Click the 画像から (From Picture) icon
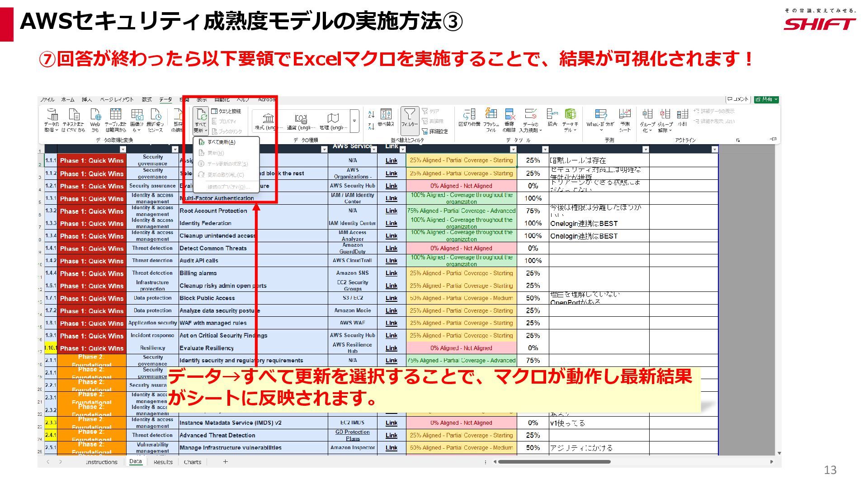 [137, 120]
